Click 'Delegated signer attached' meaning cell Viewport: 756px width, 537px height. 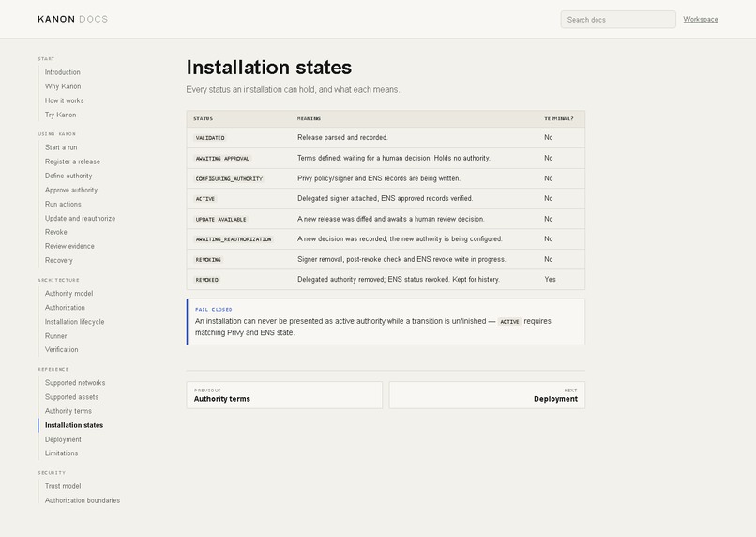coord(385,198)
